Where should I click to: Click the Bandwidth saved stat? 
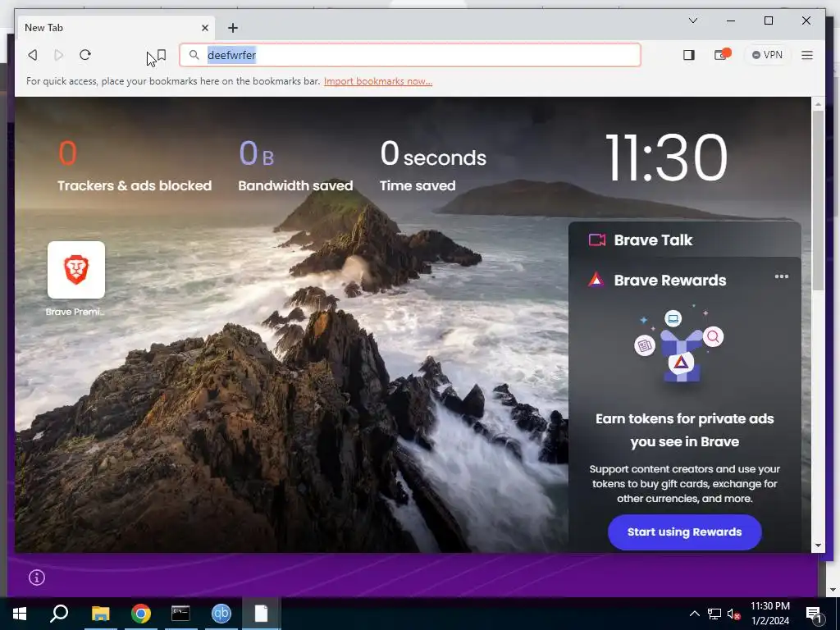[295, 166]
